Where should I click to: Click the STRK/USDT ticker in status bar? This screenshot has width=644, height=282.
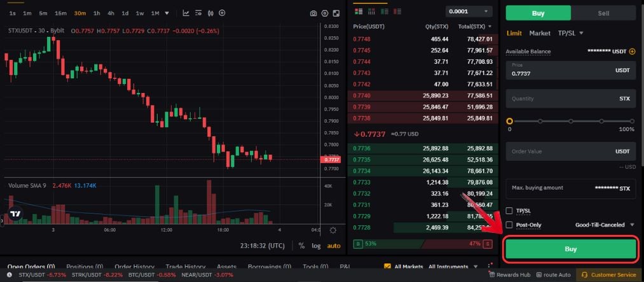(x=97, y=274)
